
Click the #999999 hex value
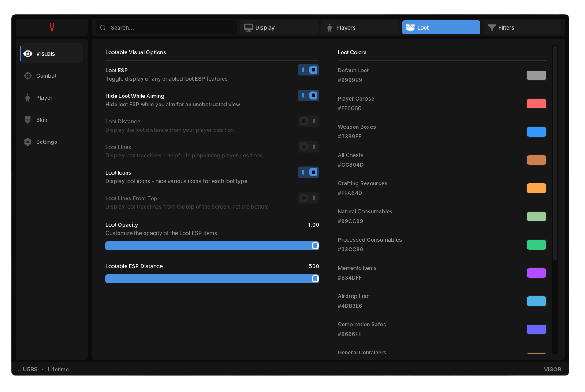[350, 80]
